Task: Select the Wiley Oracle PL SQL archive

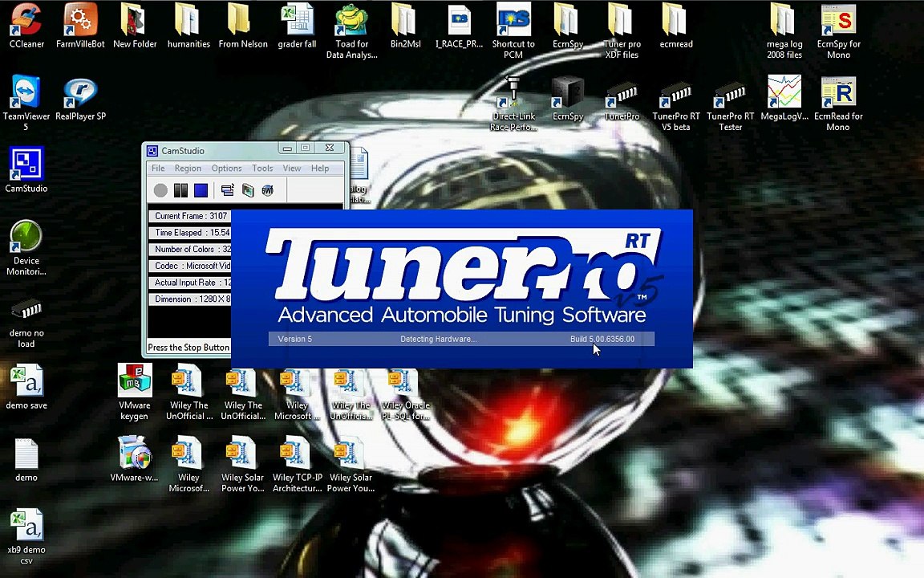Action: tap(405, 393)
